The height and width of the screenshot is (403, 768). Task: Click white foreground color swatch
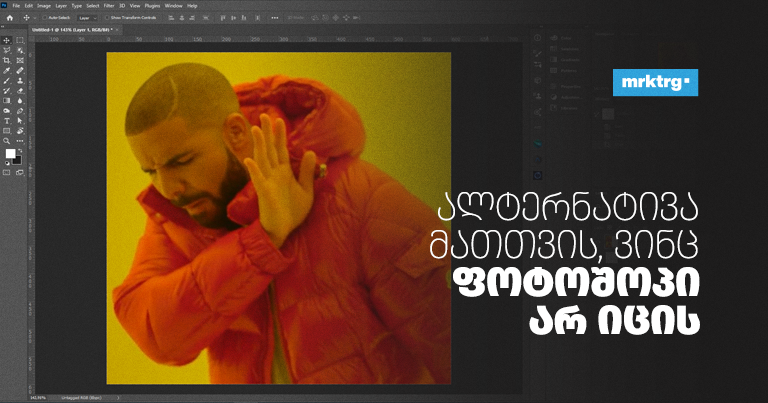9,153
